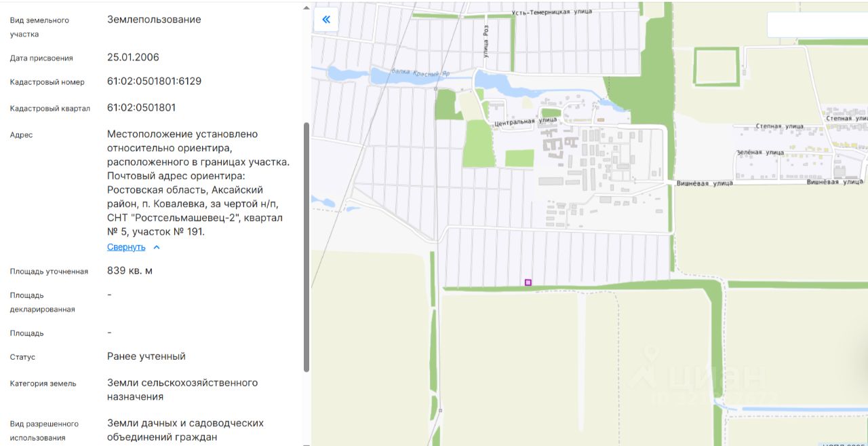
Task: Click 'Земли сельскохозяйственного назначения' text
Action: click(x=182, y=390)
